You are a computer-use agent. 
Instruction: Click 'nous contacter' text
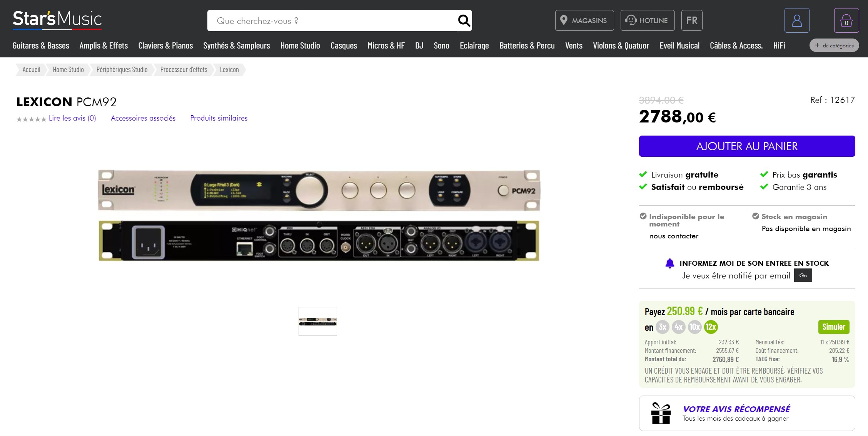coord(674,236)
